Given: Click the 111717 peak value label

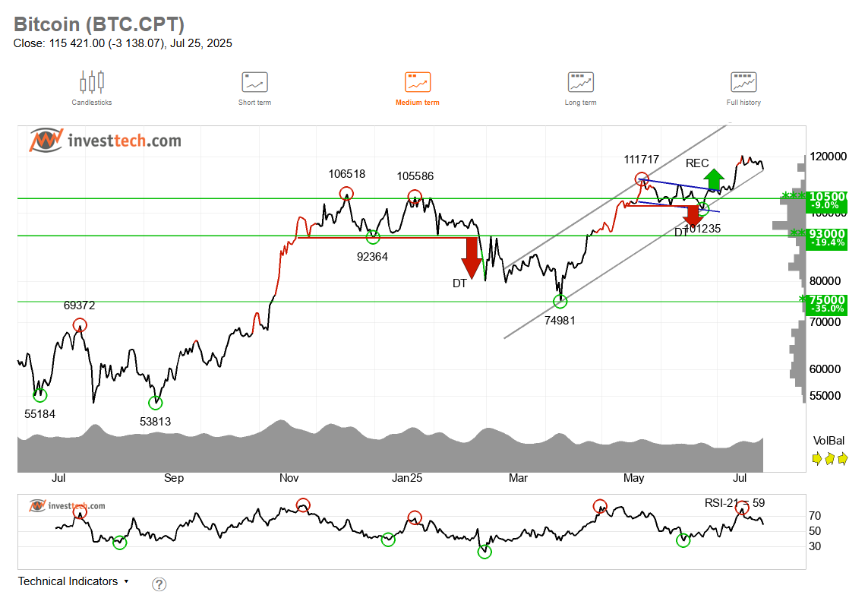Looking at the screenshot, I should 642,160.
